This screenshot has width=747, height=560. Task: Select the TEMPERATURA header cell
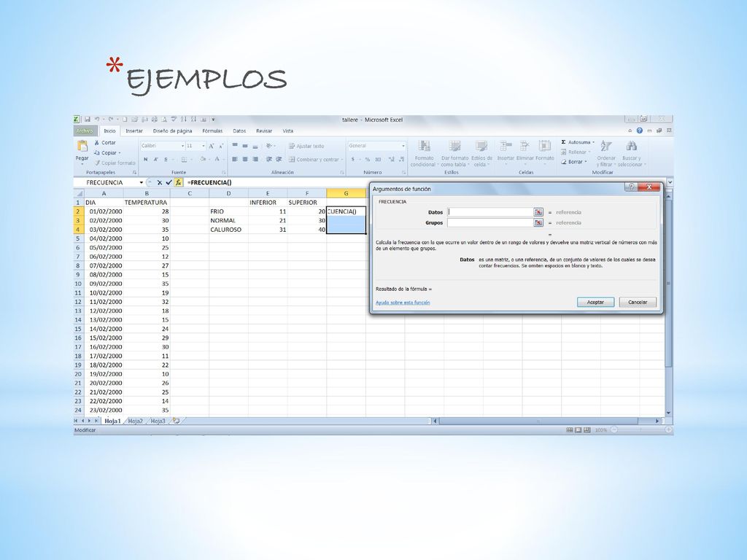pos(147,203)
